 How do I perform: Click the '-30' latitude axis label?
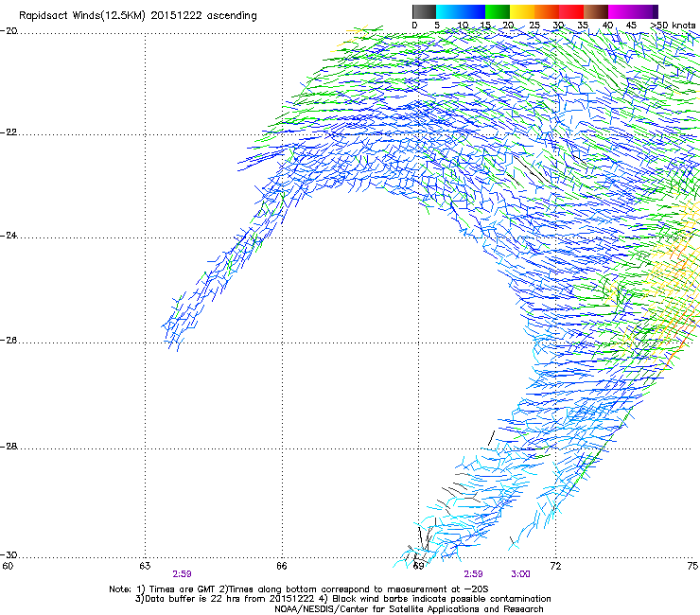click(9, 555)
